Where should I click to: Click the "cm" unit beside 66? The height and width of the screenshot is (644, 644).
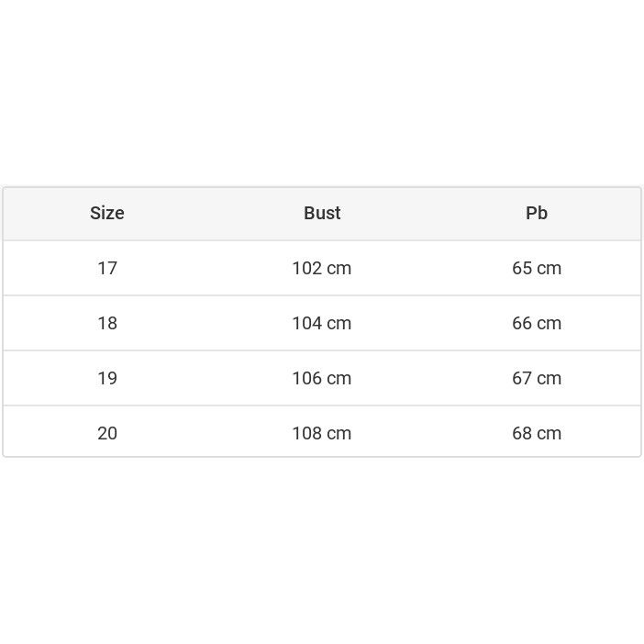550,324
